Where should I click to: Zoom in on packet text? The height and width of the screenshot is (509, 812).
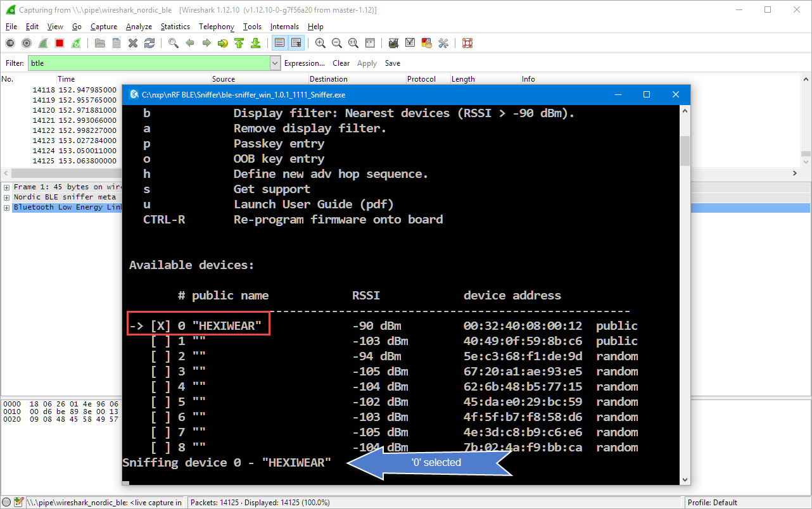320,43
